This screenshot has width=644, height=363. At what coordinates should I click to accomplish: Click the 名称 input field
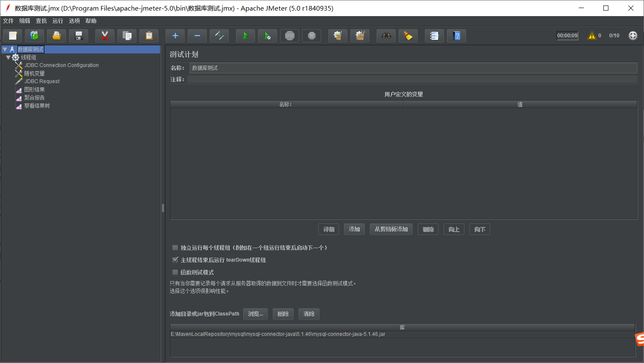tap(414, 68)
